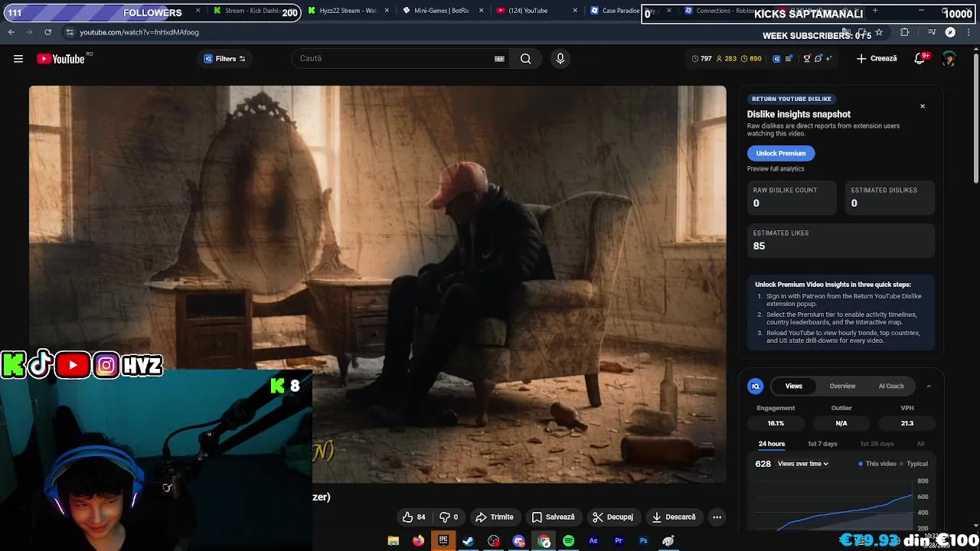Click the Raw Dislike Count card
Viewport: 980px width, 551px height.
792,197
